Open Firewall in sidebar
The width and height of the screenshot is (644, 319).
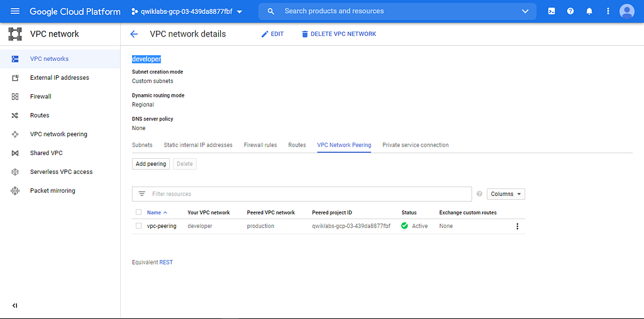[41, 97]
